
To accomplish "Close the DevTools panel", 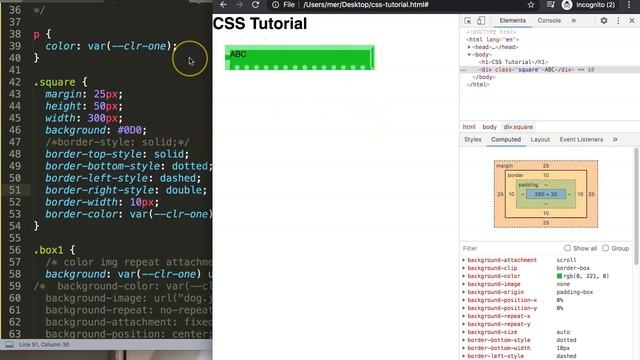I will (632, 20).
